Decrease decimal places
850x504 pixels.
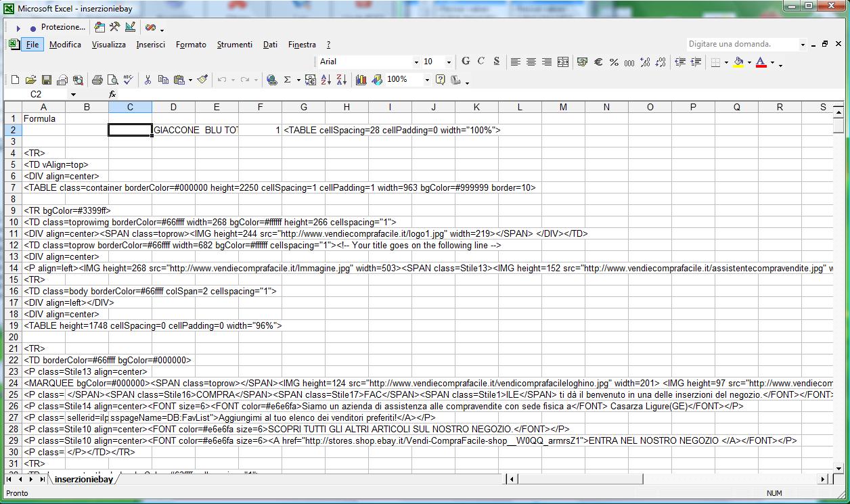[x=661, y=62]
